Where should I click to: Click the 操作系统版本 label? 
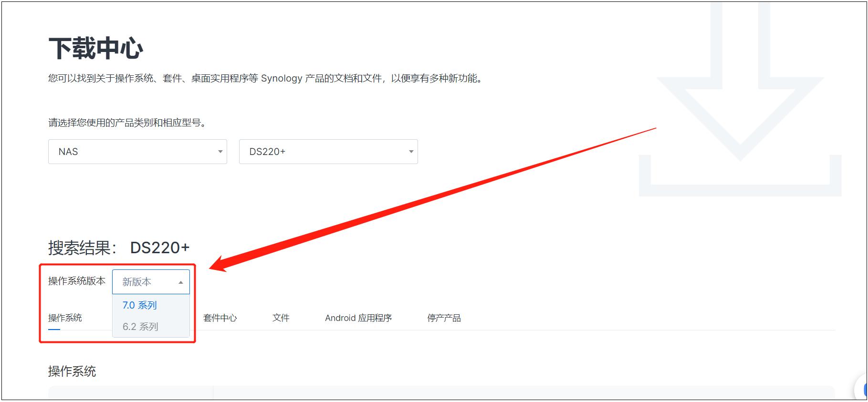[x=77, y=281]
